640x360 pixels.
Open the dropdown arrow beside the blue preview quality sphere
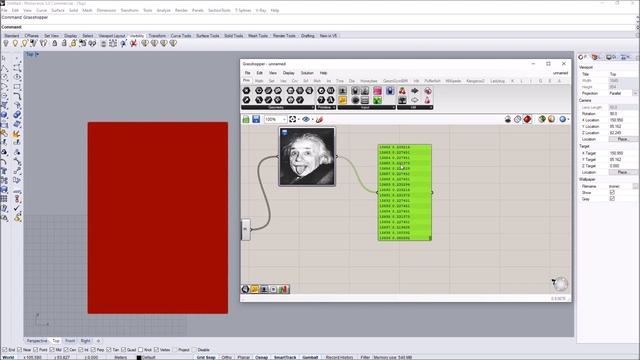click(568, 119)
